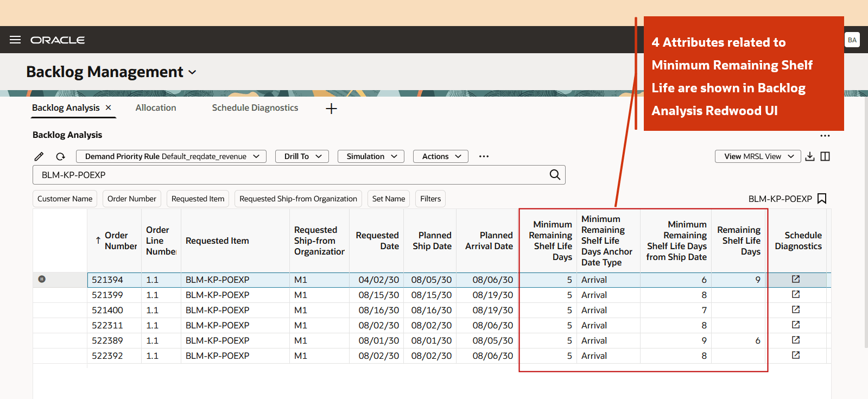Open the columns layout icon
The height and width of the screenshot is (399, 868).
tap(825, 156)
